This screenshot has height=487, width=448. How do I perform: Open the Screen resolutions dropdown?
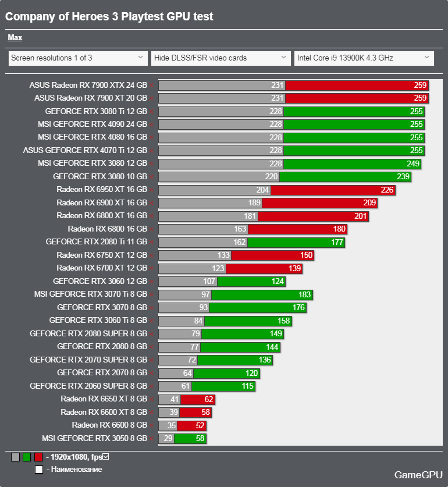tap(78, 58)
